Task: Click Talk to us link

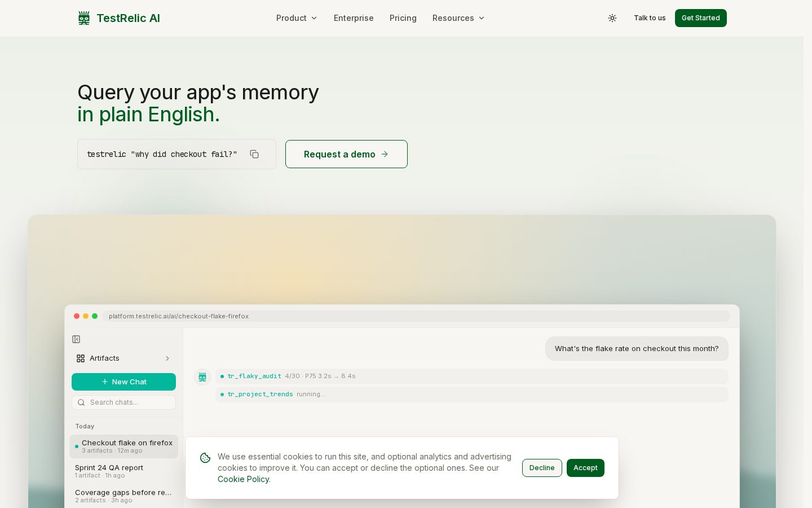Action: 650,18
